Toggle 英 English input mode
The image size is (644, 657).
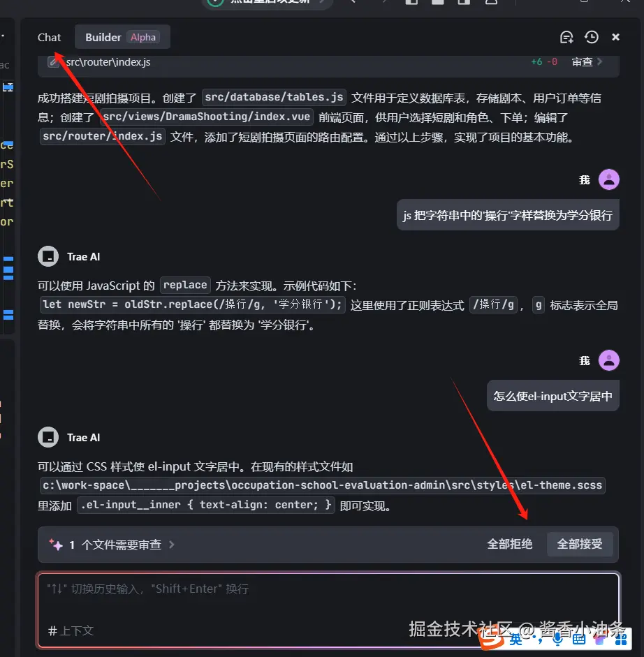[x=515, y=640]
